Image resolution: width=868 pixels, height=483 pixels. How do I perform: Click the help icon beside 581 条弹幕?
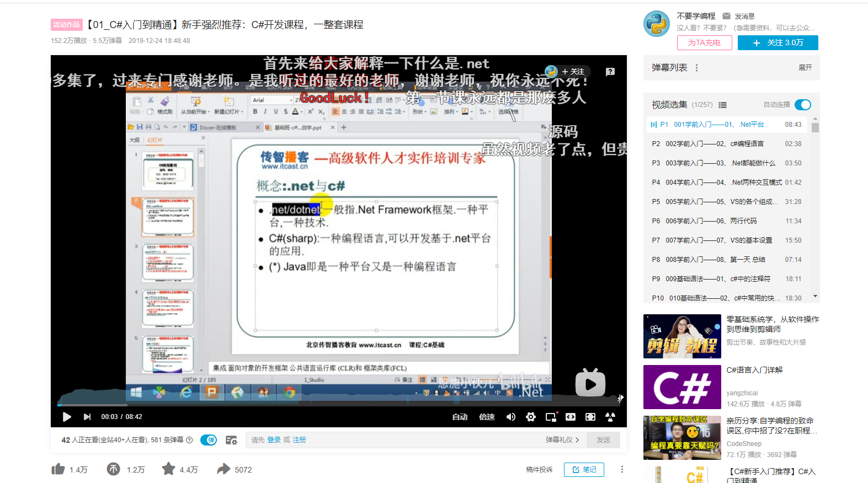pyautogui.click(x=189, y=440)
